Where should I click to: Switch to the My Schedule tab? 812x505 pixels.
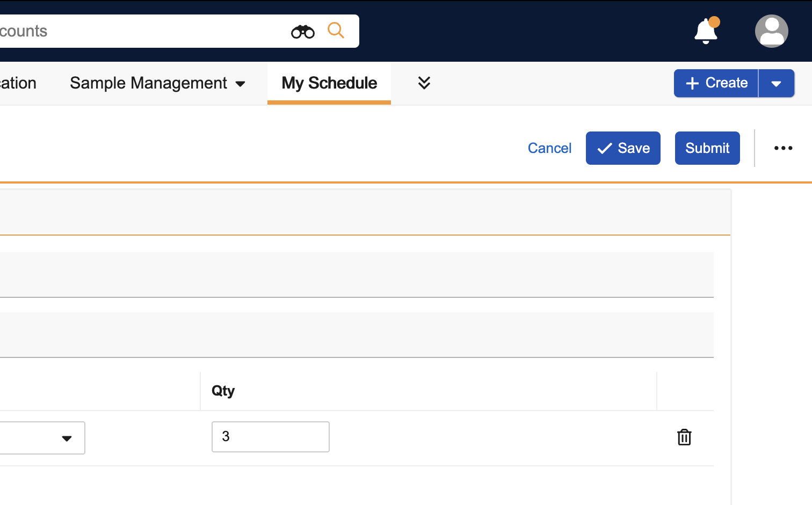[329, 83]
